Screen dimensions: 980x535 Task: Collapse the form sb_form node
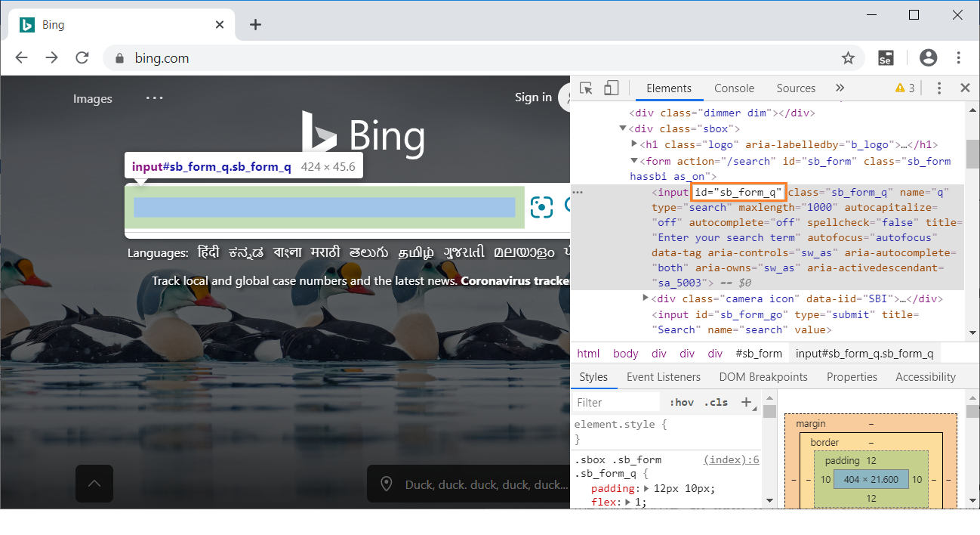click(x=634, y=161)
